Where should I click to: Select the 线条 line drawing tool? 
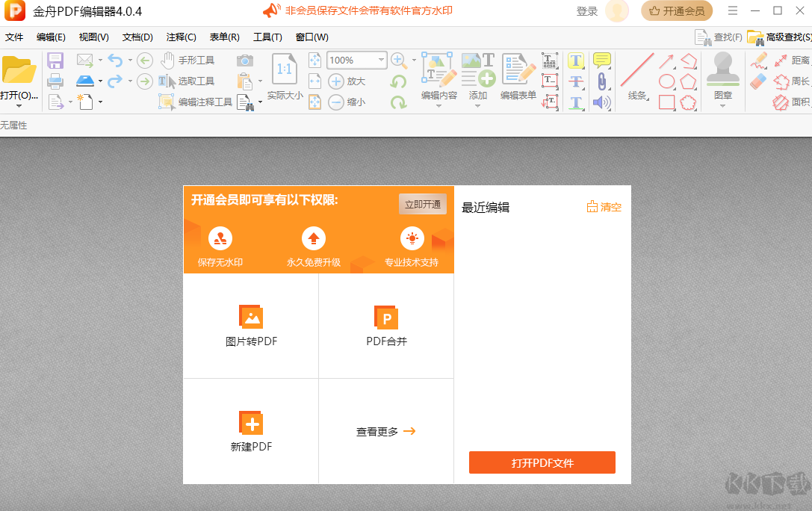639,75
